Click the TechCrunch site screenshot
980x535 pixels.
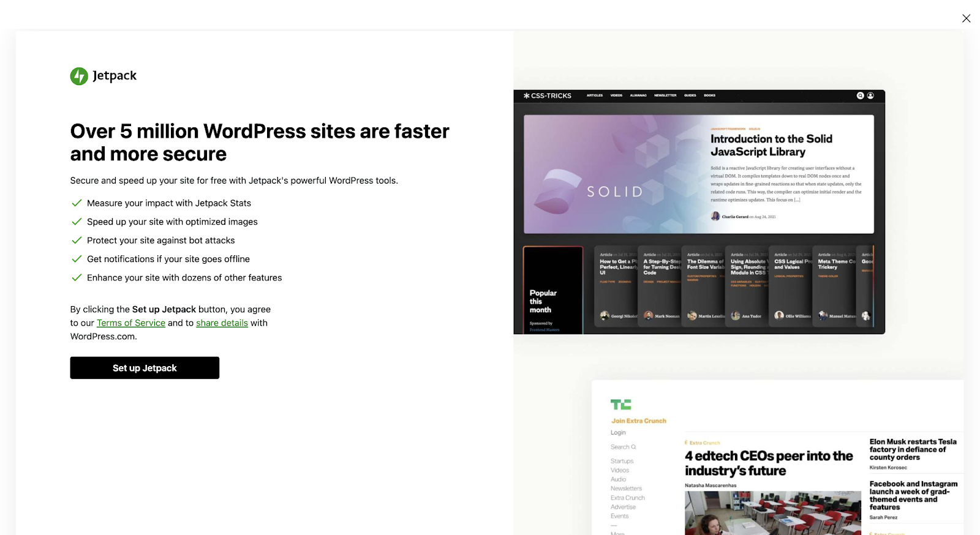[777, 457]
